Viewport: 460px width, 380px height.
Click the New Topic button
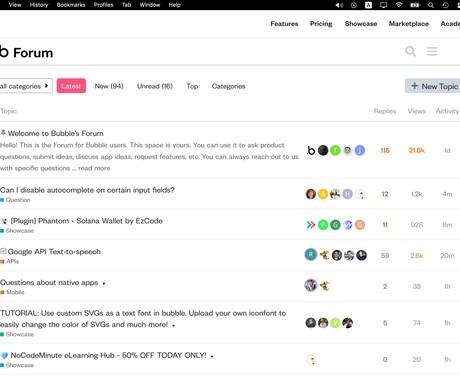click(432, 86)
